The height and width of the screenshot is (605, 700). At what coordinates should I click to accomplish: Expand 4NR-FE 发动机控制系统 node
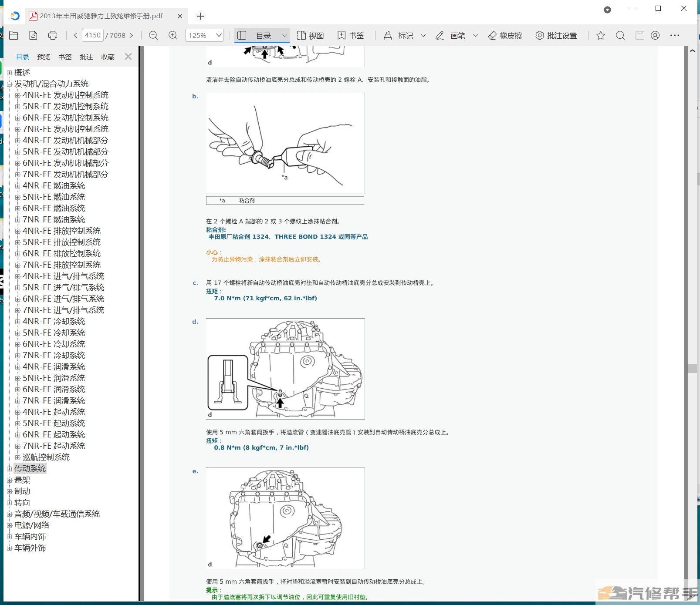18,95
